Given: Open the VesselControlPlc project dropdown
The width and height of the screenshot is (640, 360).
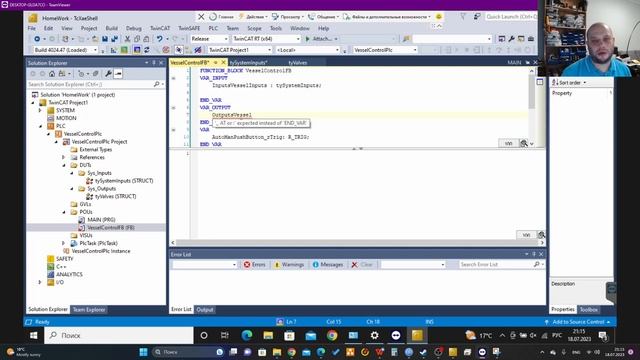Looking at the screenshot, I should pos(385,50).
